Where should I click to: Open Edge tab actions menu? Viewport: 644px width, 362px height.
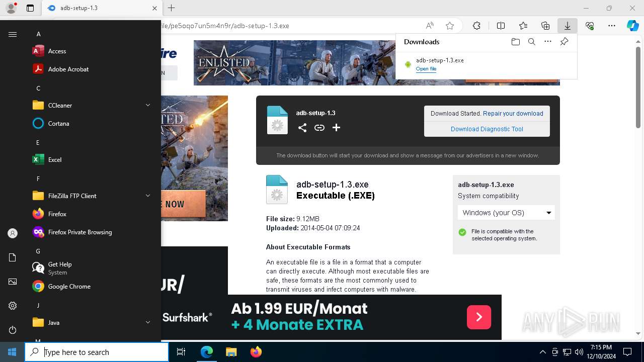pyautogui.click(x=30, y=8)
